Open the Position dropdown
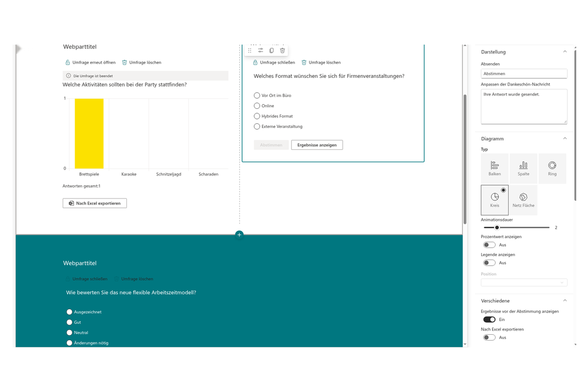 point(524,283)
